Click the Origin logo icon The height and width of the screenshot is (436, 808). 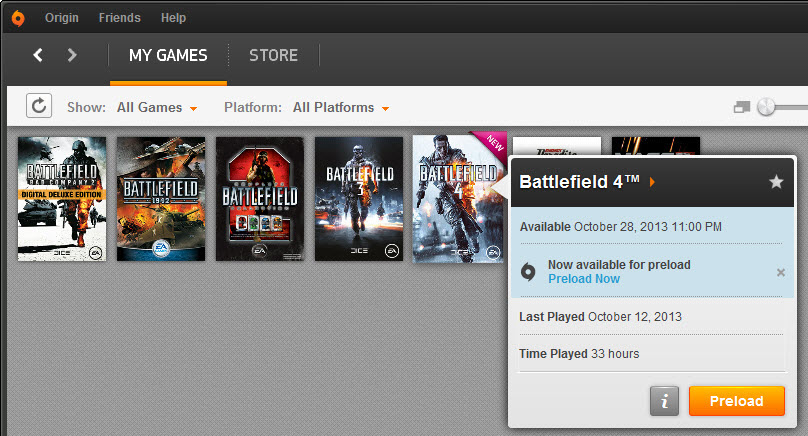[18, 18]
